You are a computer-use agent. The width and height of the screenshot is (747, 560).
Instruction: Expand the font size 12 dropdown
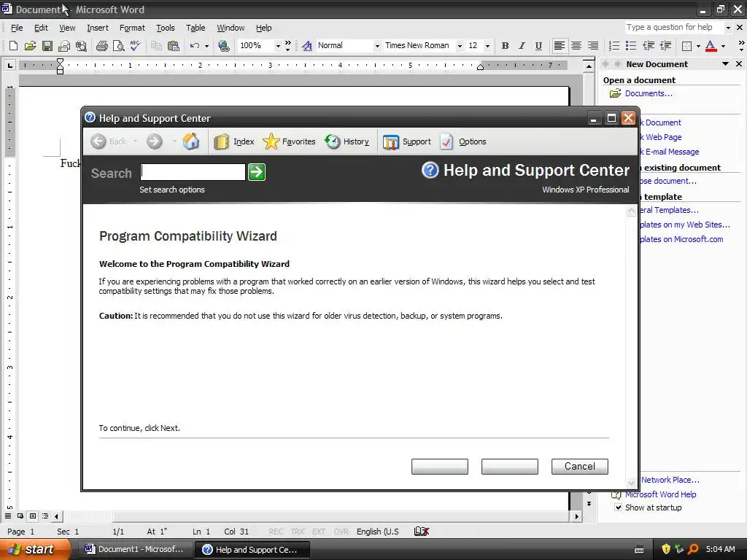[x=487, y=46]
